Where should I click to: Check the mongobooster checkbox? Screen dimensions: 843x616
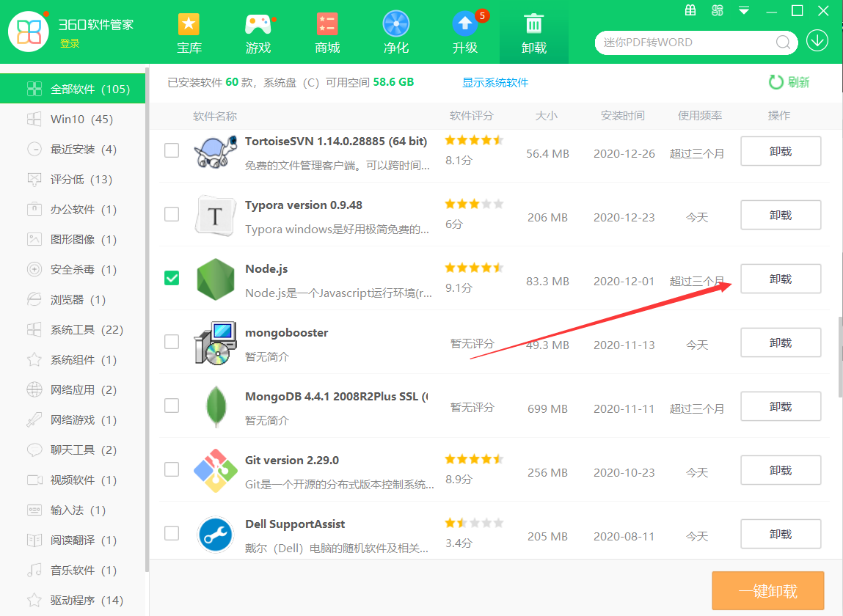click(x=172, y=342)
